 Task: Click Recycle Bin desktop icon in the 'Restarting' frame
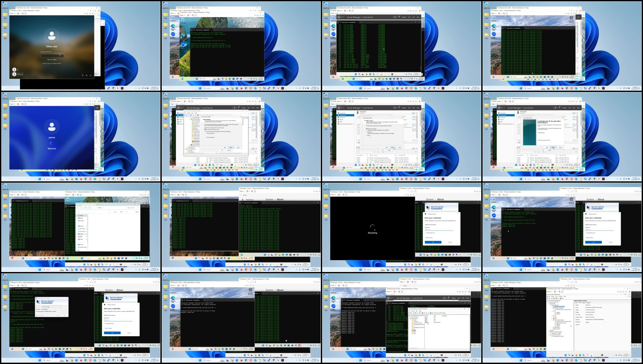click(326, 186)
